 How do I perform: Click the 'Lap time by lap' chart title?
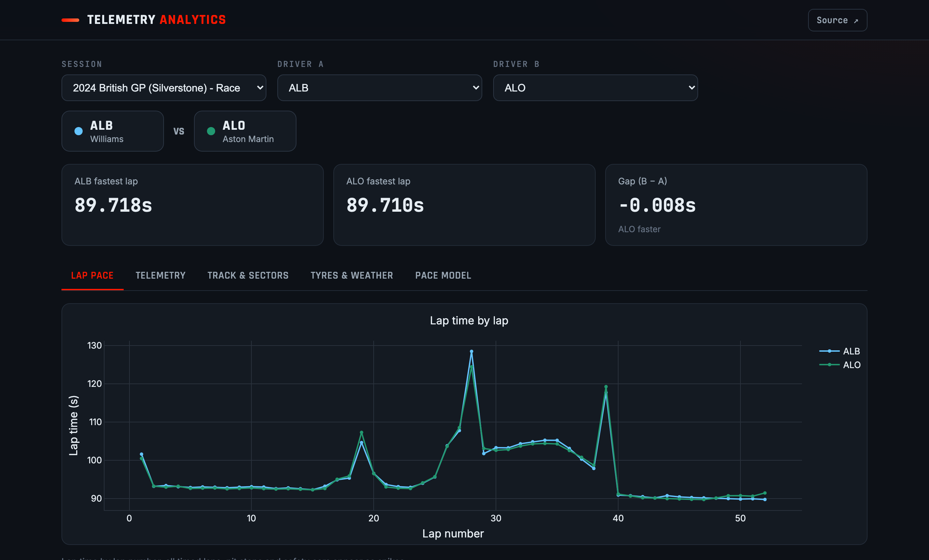(x=469, y=321)
